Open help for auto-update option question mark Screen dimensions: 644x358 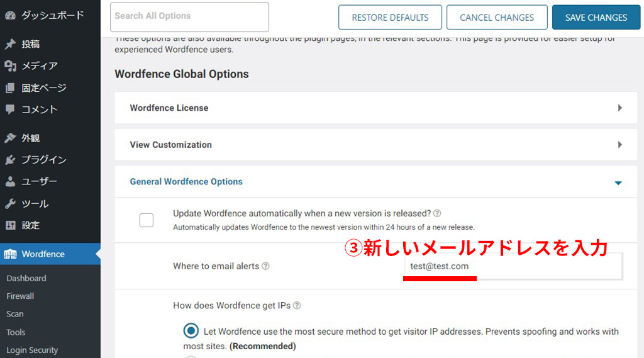pos(438,213)
